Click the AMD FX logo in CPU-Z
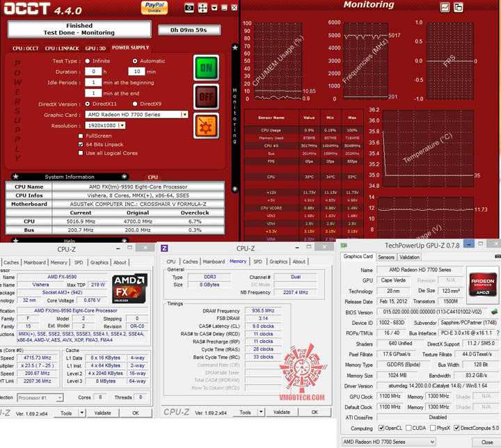 click(129, 288)
